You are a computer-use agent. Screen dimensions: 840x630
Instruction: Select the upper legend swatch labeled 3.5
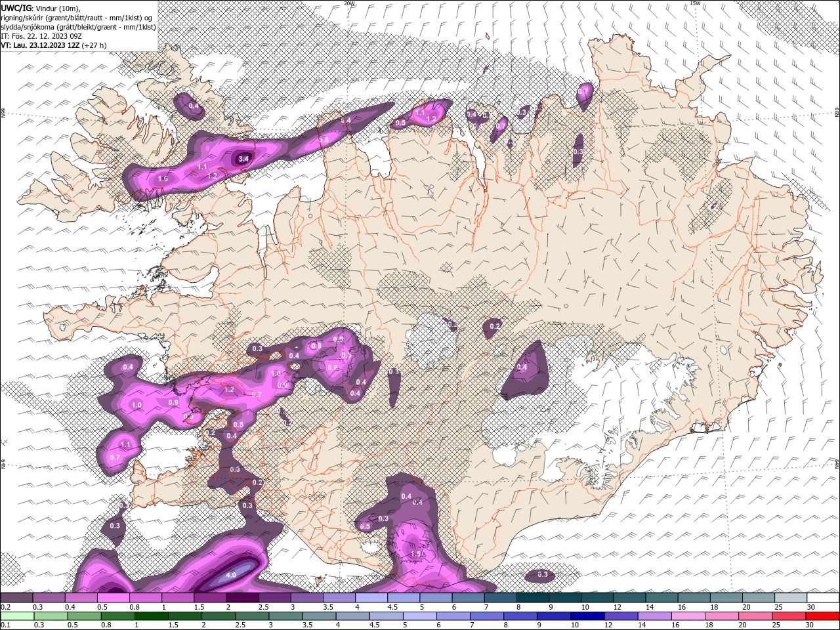(339, 598)
